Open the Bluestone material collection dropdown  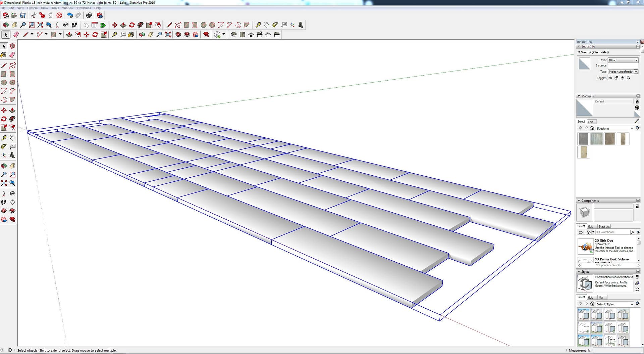pyautogui.click(x=632, y=129)
